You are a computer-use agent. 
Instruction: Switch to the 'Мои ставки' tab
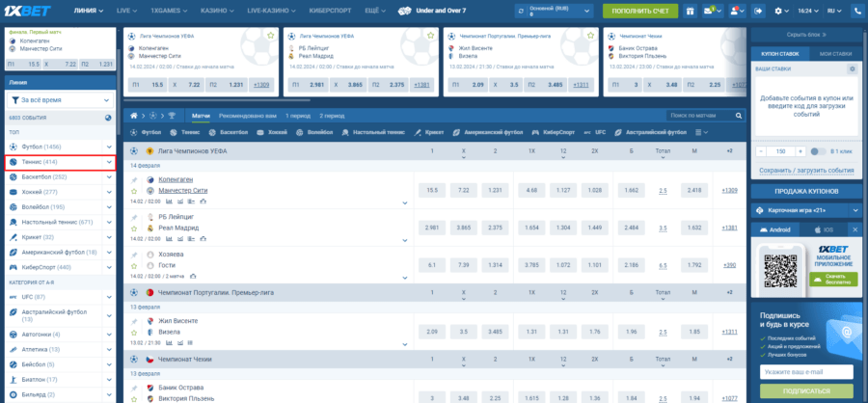[836, 54]
